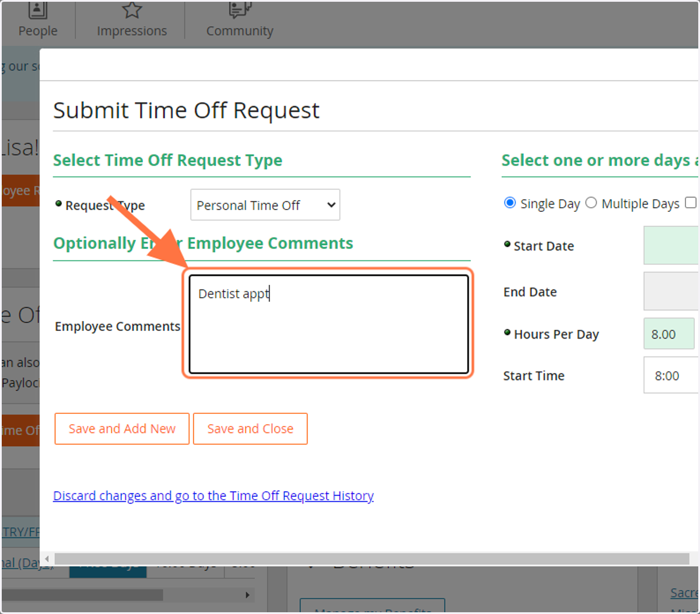Click the Hours Per Day field
This screenshot has width=700, height=614.
coord(669,334)
